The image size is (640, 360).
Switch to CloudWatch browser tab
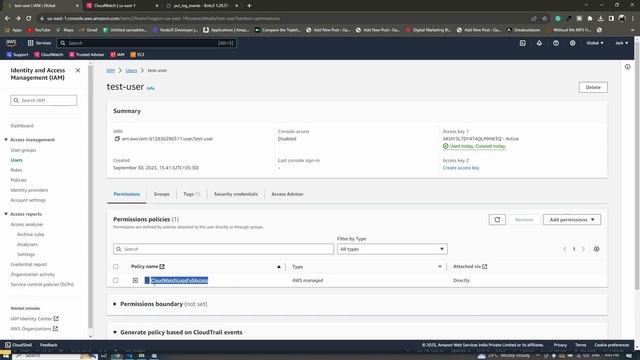[122, 6]
